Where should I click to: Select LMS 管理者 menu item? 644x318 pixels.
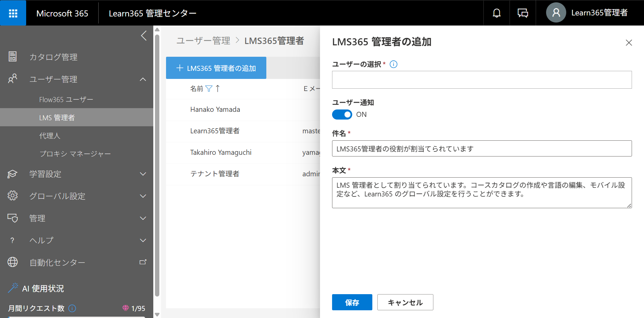pyautogui.click(x=76, y=118)
